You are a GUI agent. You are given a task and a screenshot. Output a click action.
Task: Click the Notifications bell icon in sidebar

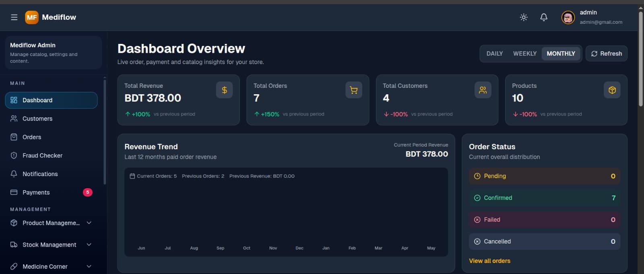click(x=14, y=174)
